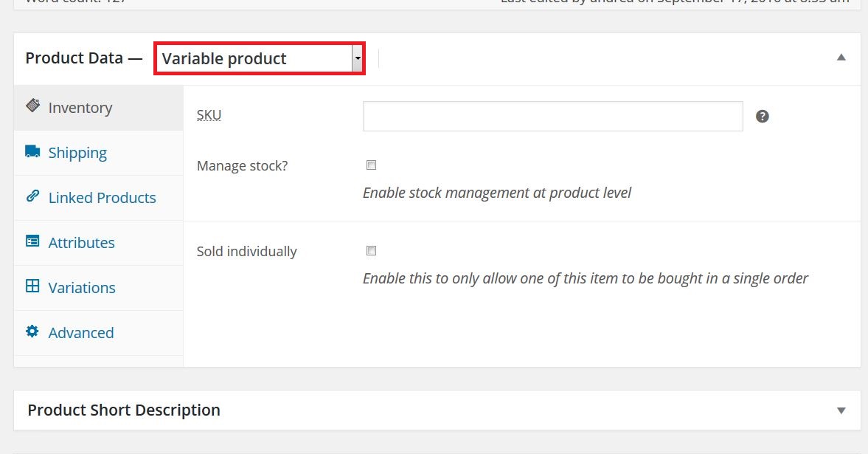Click the Advanced gear icon
Image resolution: width=868 pixels, height=454 pixels.
click(32, 331)
